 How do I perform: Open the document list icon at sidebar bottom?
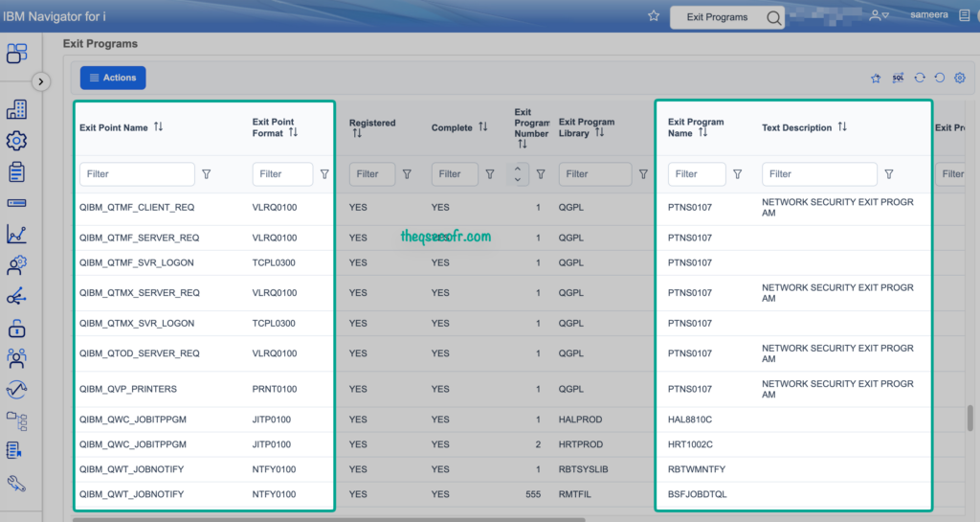(14, 451)
